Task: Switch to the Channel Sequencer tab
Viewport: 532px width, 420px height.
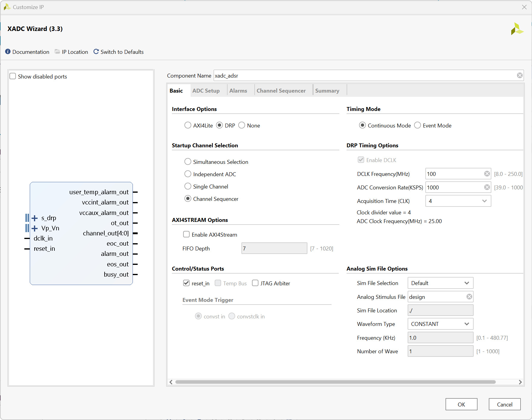Action: point(281,90)
